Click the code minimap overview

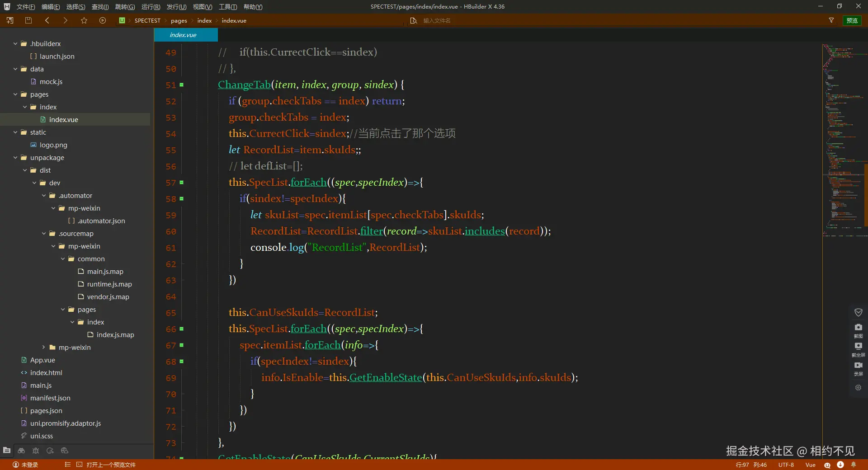843,140
